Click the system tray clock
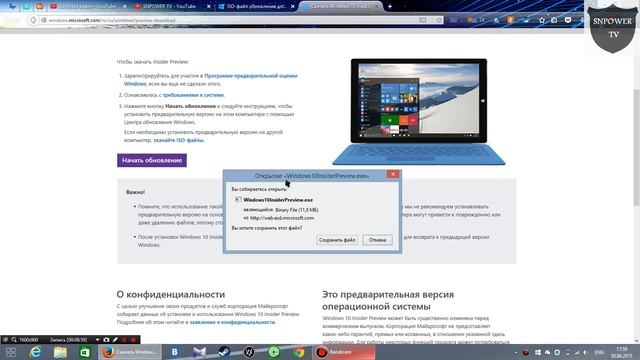The image size is (640, 360). [x=622, y=352]
